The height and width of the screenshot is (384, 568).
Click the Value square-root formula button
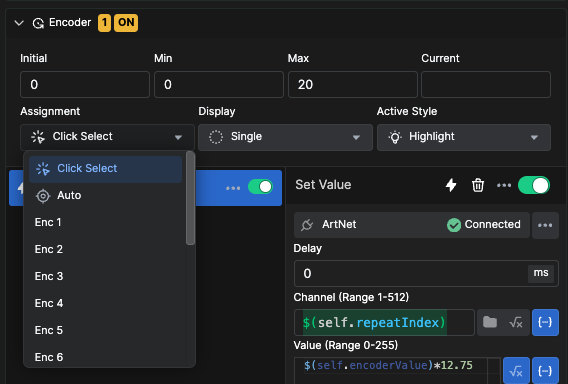pyautogui.click(x=516, y=371)
